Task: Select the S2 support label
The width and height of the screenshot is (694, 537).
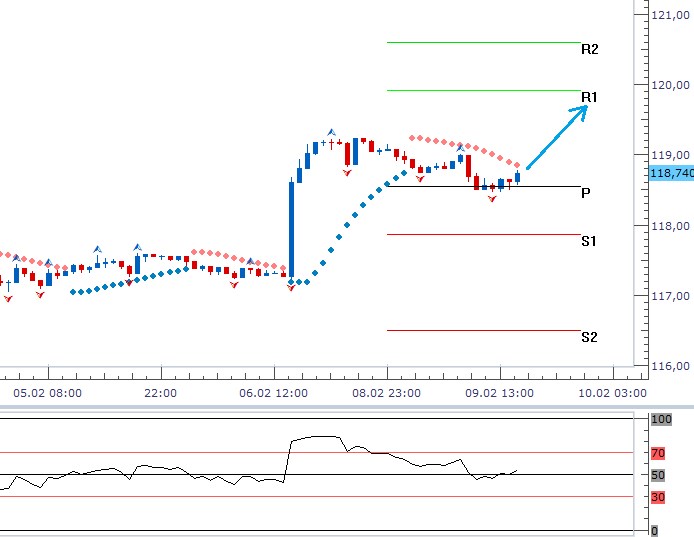Action: [589, 337]
